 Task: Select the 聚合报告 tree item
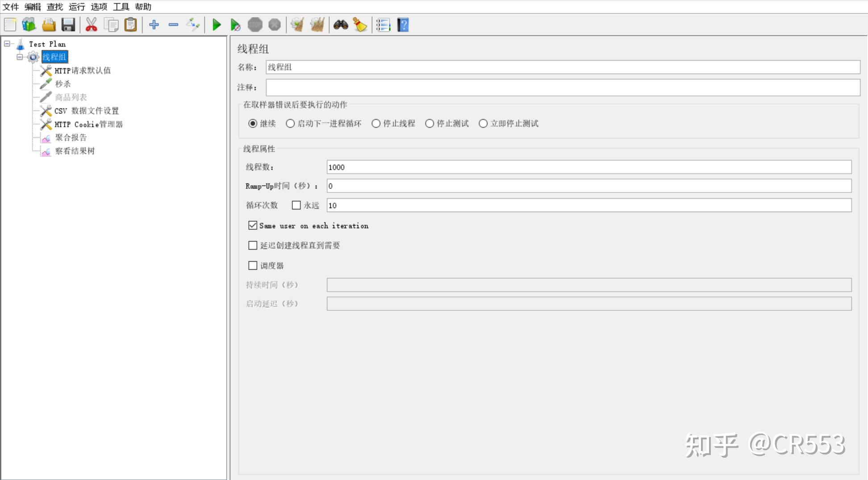click(x=71, y=138)
